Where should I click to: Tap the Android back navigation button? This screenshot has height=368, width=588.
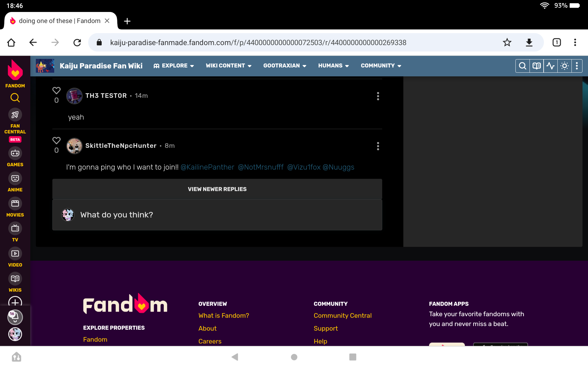click(235, 357)
